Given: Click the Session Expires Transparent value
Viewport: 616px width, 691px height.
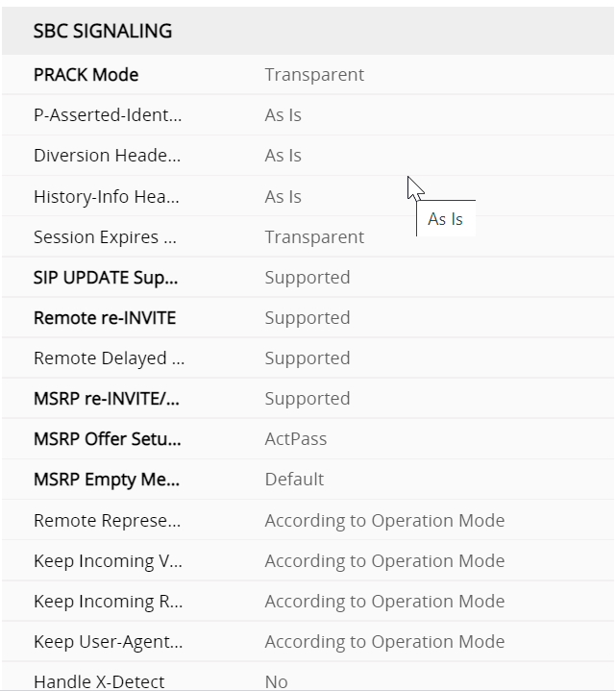Looking at the screenshot, I should click(x=314, y=237).
